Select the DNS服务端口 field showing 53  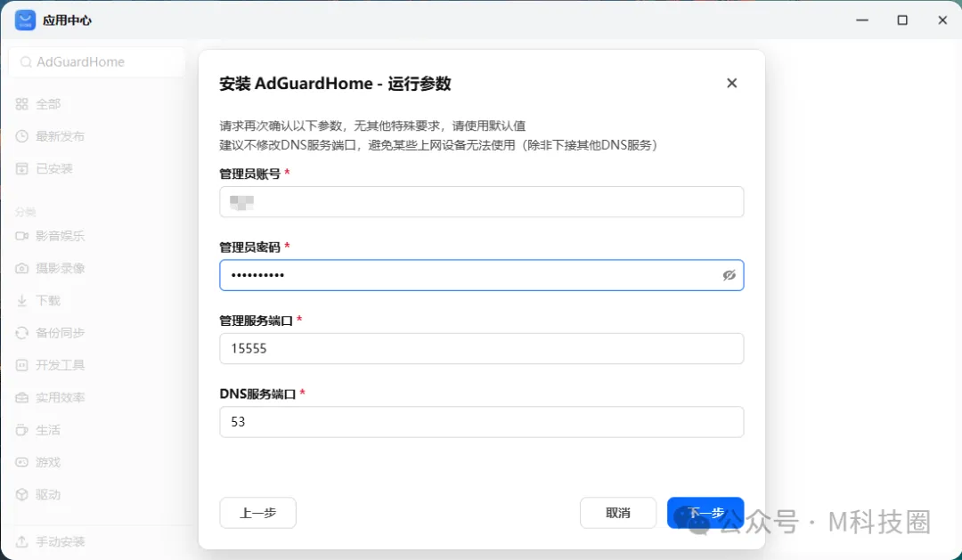(x=481, y=421)
